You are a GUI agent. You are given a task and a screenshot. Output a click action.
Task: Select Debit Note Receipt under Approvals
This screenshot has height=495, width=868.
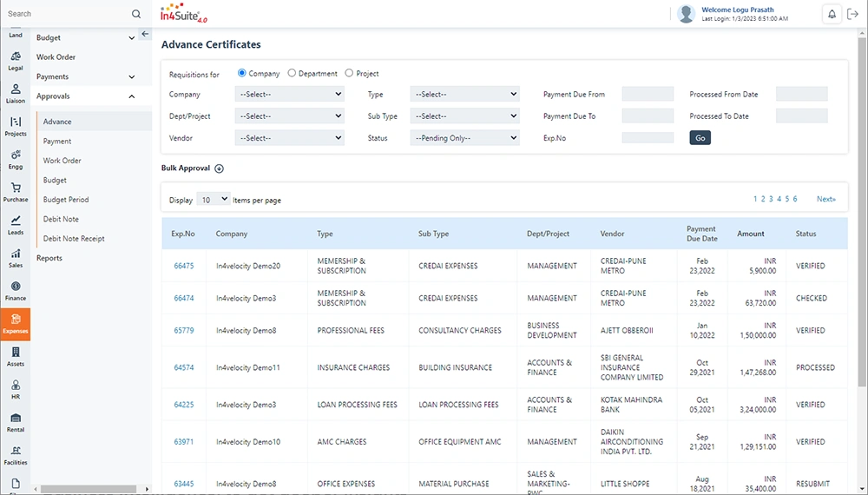[x=74, y=239]
